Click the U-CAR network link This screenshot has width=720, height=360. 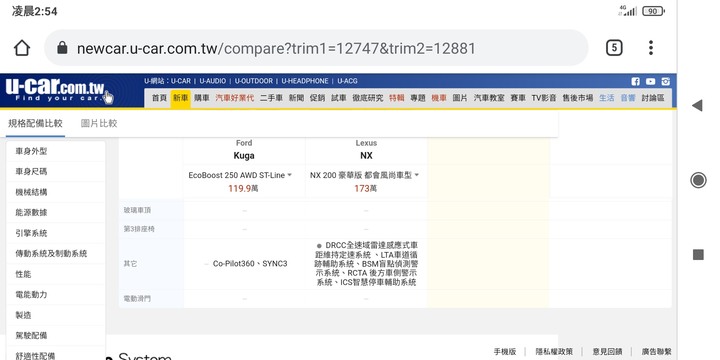tap(181, 81)
